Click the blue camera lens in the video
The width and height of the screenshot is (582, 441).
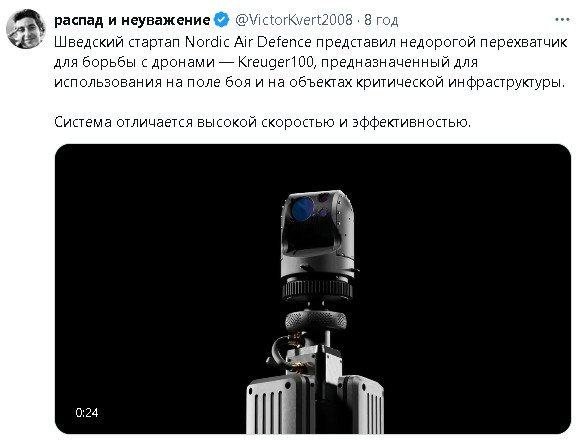pyautogui.click(x=303, y=209)
